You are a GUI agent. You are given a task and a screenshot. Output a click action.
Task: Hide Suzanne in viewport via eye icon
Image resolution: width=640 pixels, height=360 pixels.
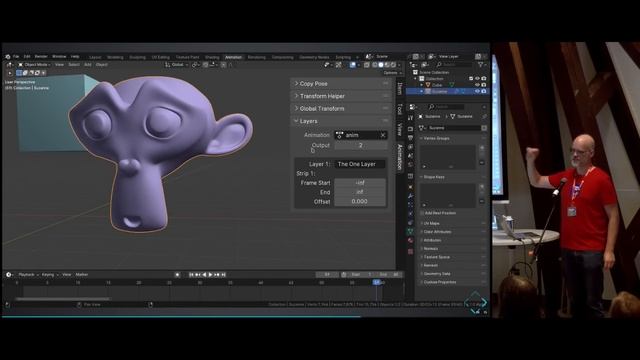pyautogui.click(x=477, y=91)
